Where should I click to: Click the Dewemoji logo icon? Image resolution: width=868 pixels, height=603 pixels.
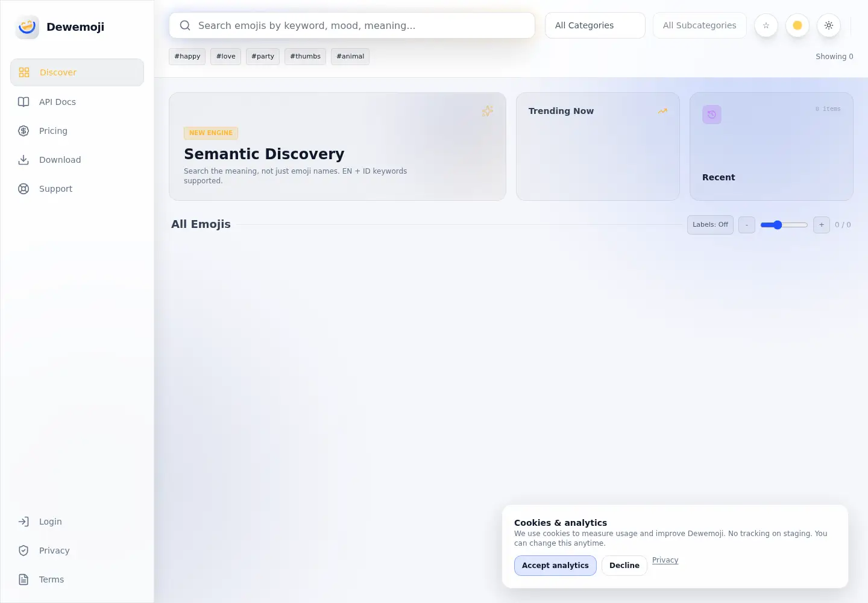pyautogui.click(x=27, y=27)
